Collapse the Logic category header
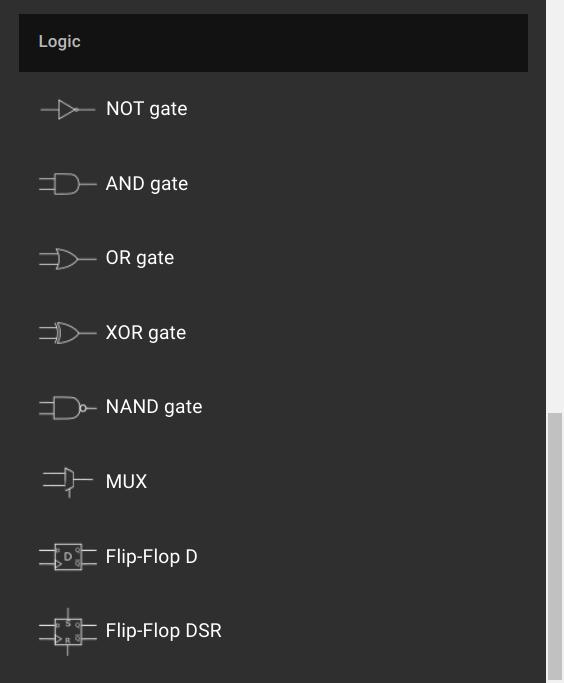The image size is (564, 683). 273,43
